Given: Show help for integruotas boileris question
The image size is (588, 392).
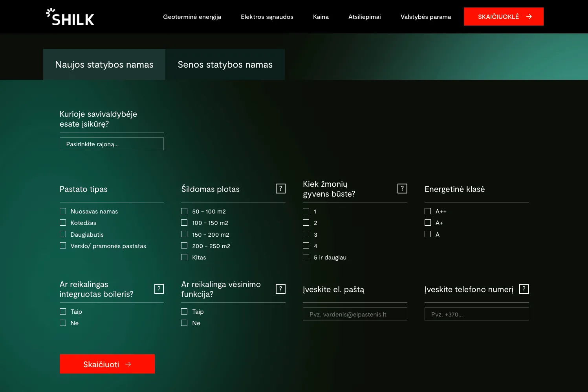Looking at the screenshot, I should 159,289.
